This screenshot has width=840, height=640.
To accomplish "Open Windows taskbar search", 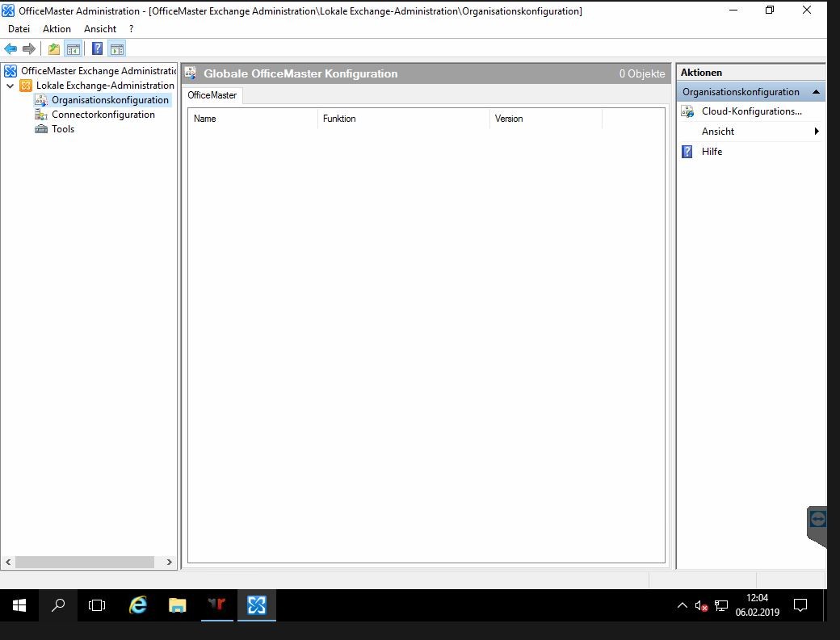I will click(x=58, y=605).
